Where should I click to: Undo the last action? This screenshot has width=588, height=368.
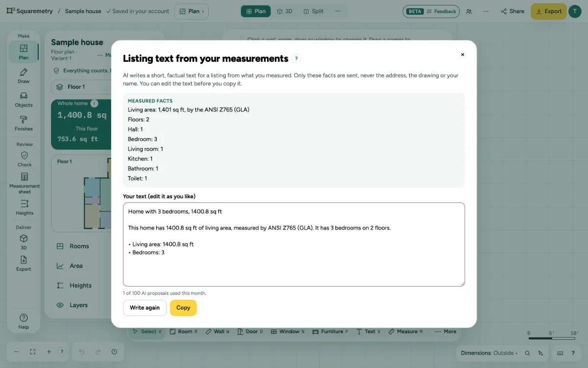click(x=82, y=352)
